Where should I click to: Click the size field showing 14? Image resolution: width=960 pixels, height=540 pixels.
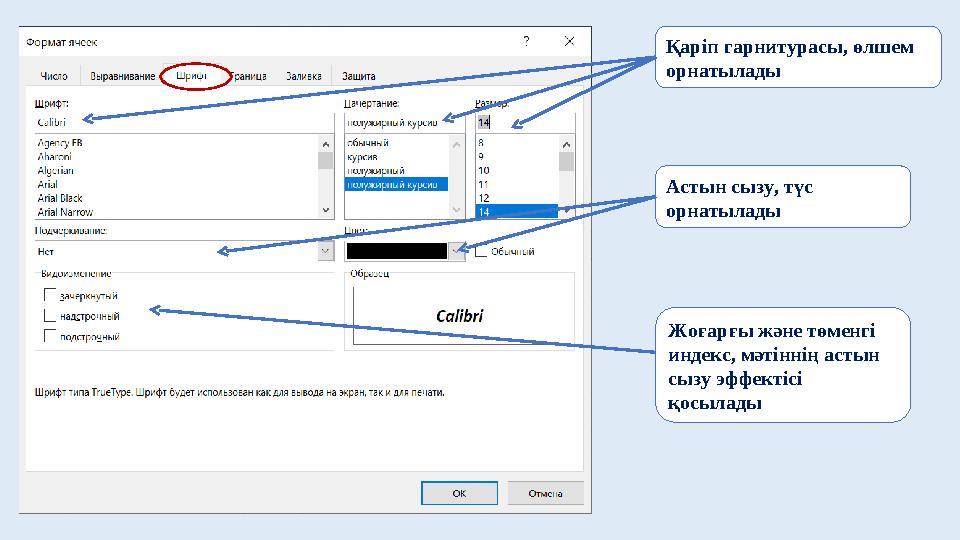point(525,122)
